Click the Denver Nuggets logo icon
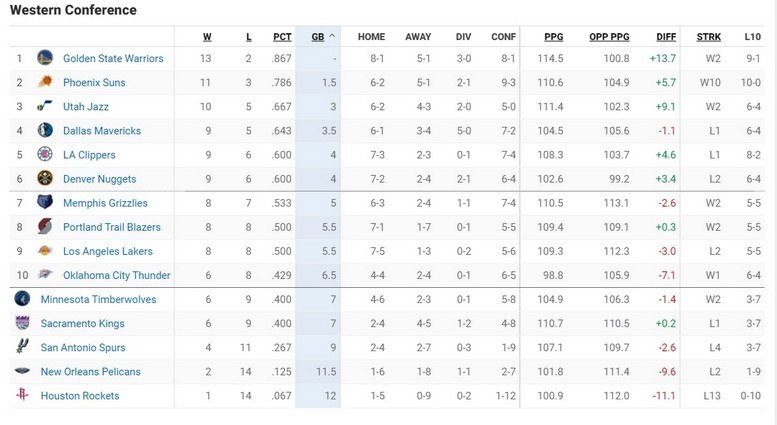Viewport: 777px width, 425px height. tap(44, 178)
